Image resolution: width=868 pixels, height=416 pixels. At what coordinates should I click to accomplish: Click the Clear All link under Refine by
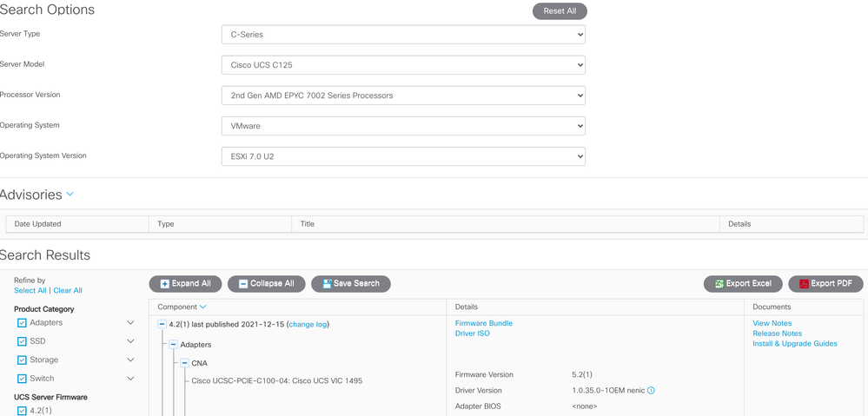point(68,290)
